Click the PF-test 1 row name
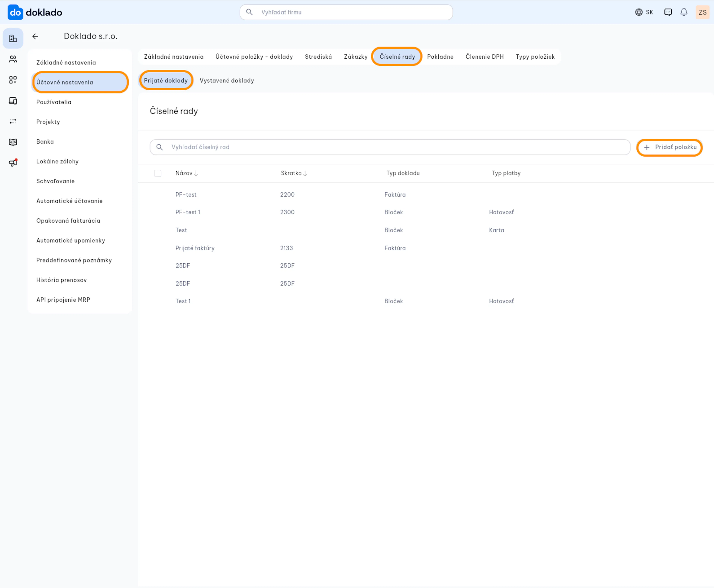Screen dimensions: 714x588 pos(188,212)
